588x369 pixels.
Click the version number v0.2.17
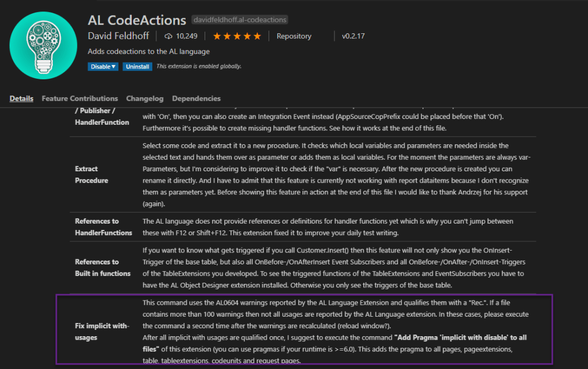click(353, 36)
